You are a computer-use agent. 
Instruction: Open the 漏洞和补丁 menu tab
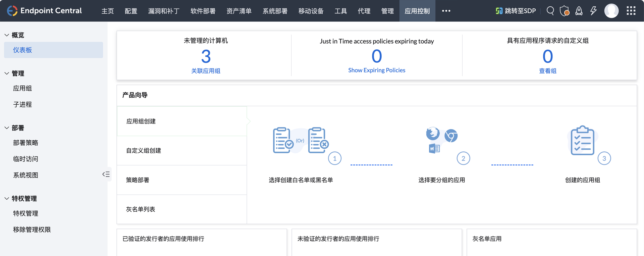pos(164,11)
